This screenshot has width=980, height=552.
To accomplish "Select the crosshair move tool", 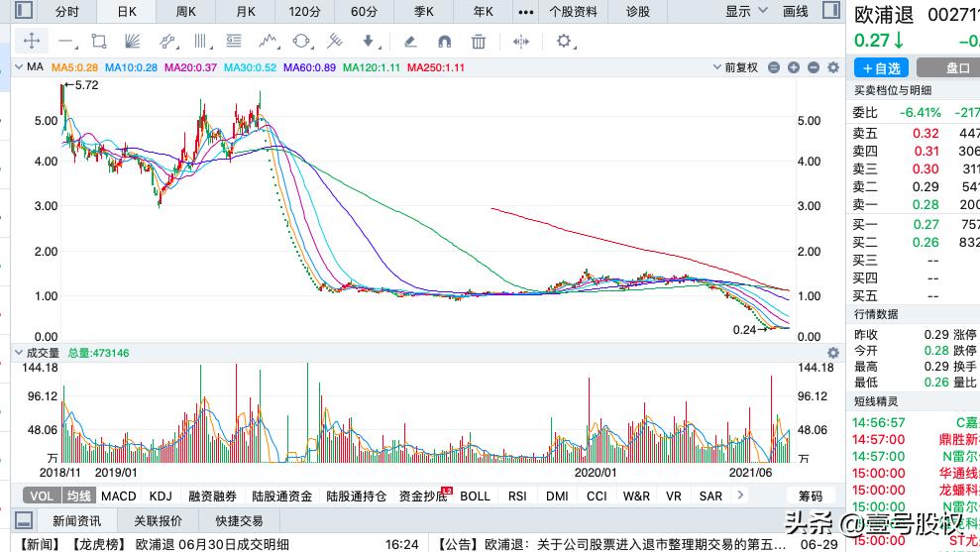I will point(32,42).
